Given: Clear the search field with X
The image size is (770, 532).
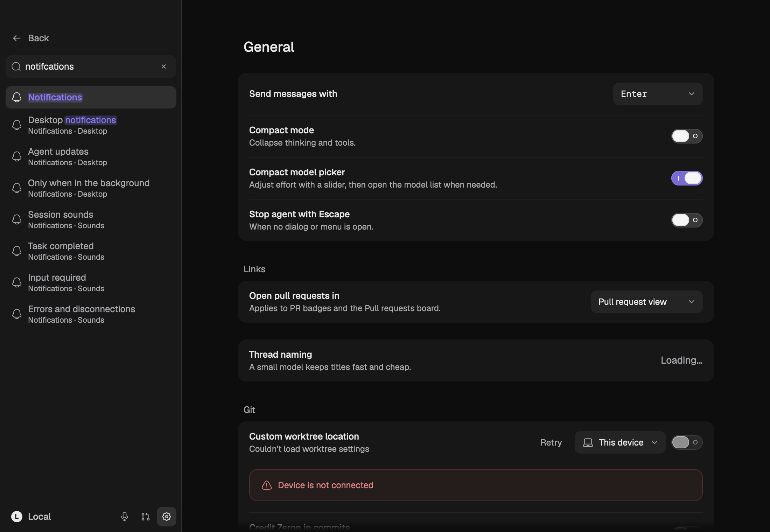Looking at the screenshot, I should 164,66.
